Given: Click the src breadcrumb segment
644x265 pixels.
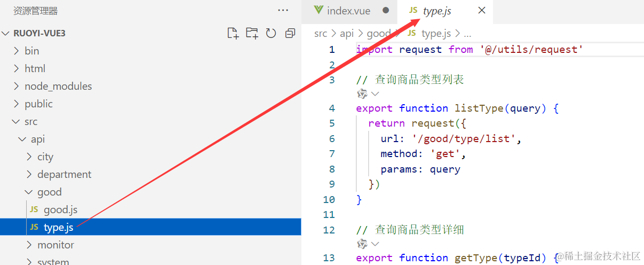Looking at the screenshot, I should 320,34.
